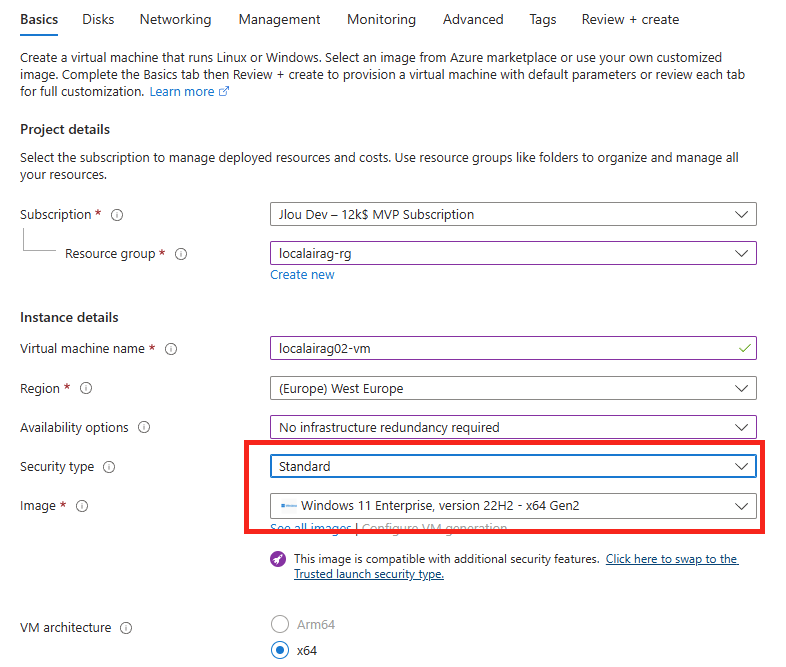Image resolution: width=786 pixels, height=667 pixels.
Task: Click the See all images link
Action: pos(311,528)
